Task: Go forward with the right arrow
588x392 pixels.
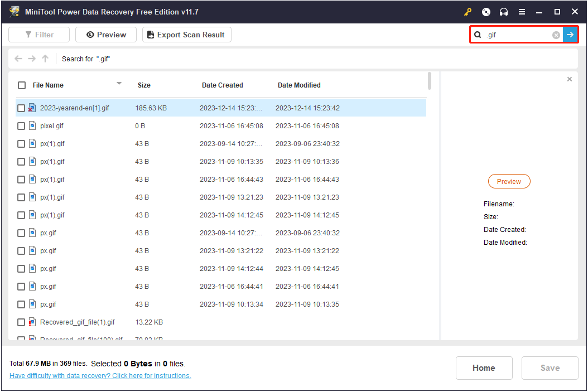Action: pyautogui.click(x=32, y=59)
